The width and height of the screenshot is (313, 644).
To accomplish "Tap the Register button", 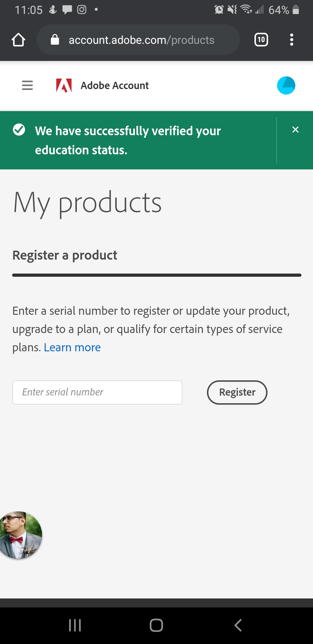I will 237,392.
